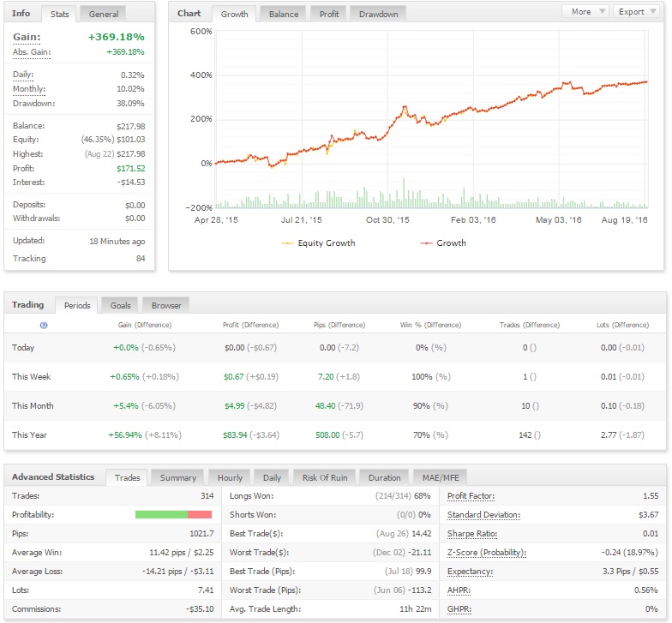Click the Gain (Difference) column header
The image size is (672, 623).
click(x=145, y=326)
